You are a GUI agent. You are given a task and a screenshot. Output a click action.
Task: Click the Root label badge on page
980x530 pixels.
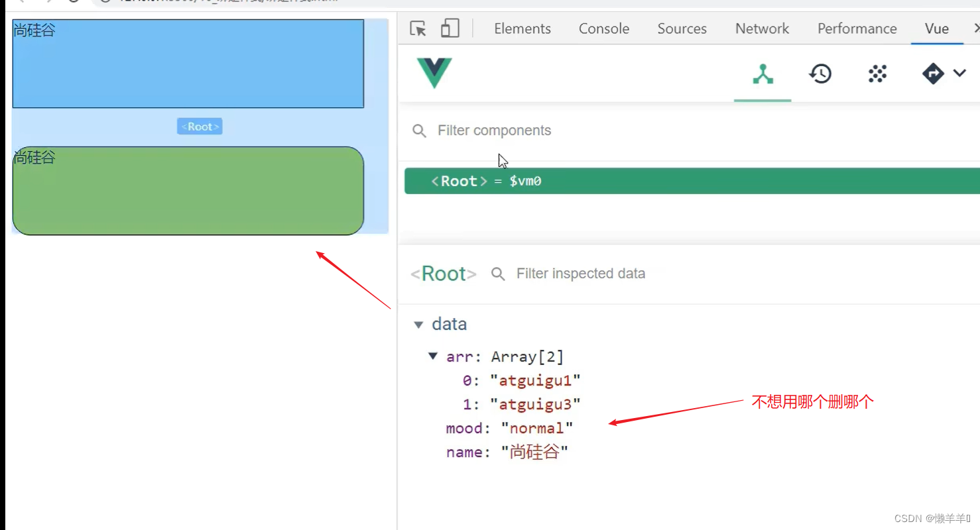click(x=200, y=127)
